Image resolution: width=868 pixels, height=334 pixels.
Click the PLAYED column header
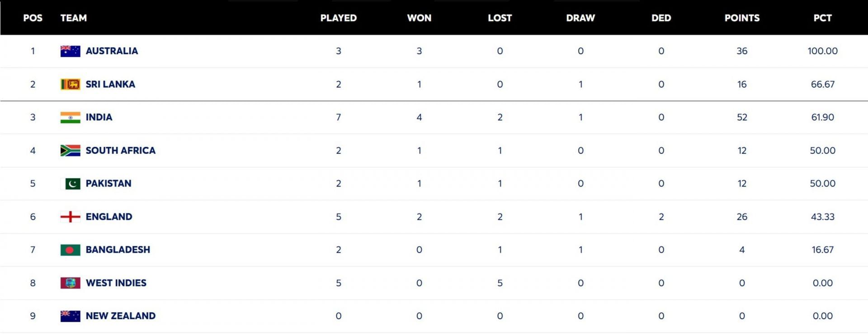338,18
